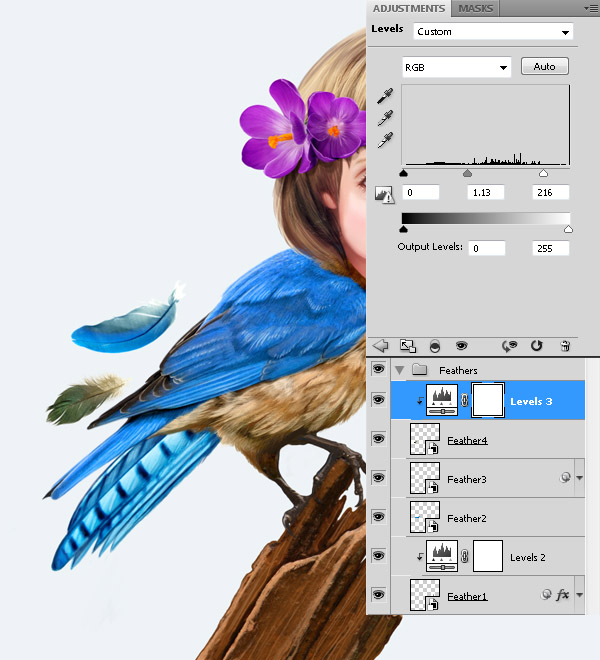Hide the Feather2 layer
The width and height of the screenshot is (600, 660).
coord(379,516)
